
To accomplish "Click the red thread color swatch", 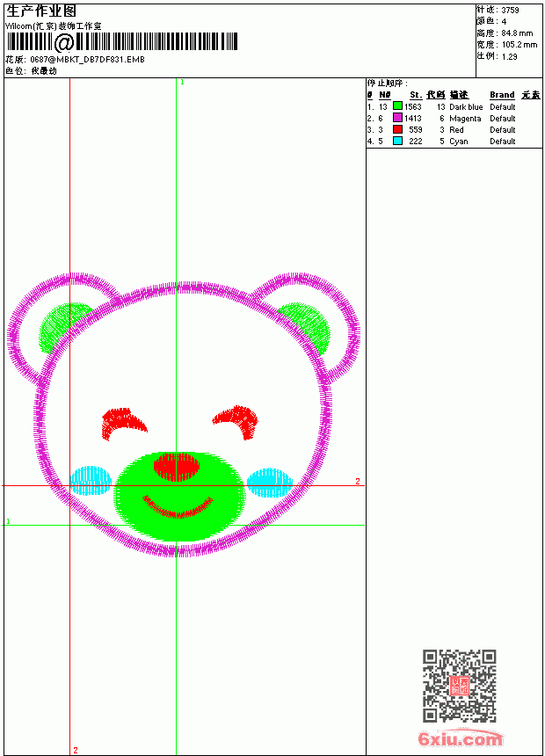I will point(397,129).
